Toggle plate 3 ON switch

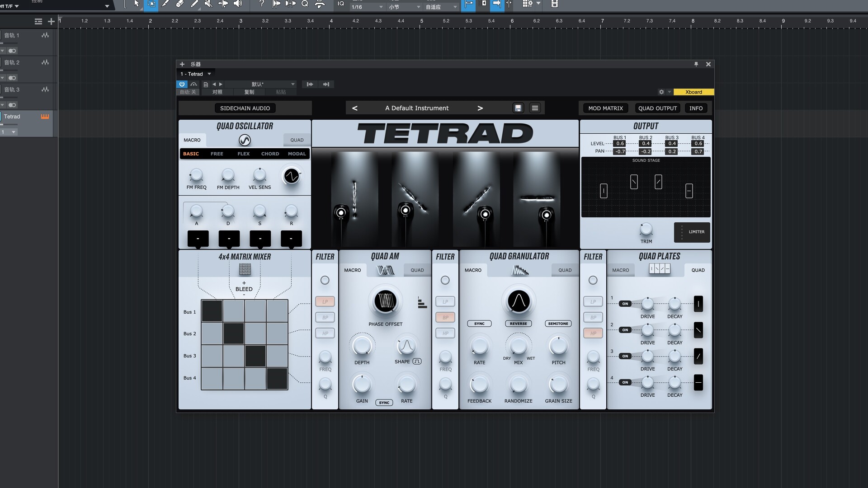click(x=625, y=356)
